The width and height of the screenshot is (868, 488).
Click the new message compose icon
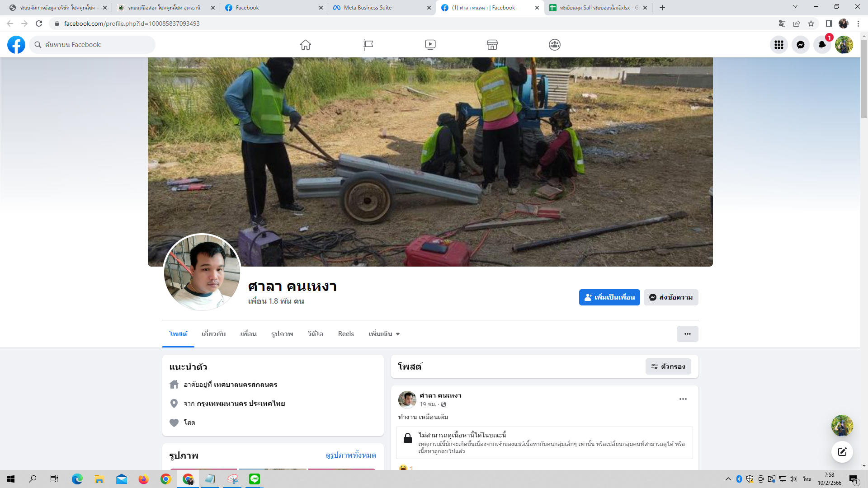pyautogui.click(x=842, y=452)
